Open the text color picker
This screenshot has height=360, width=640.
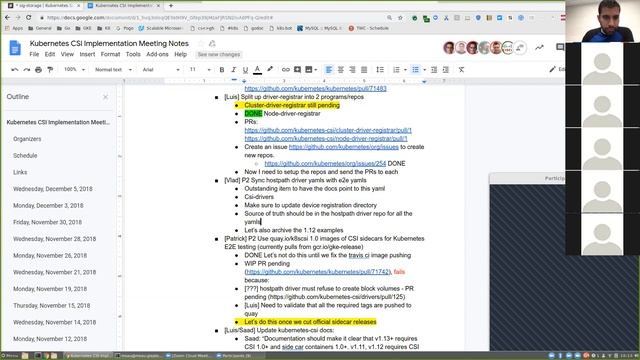point(258,70)
